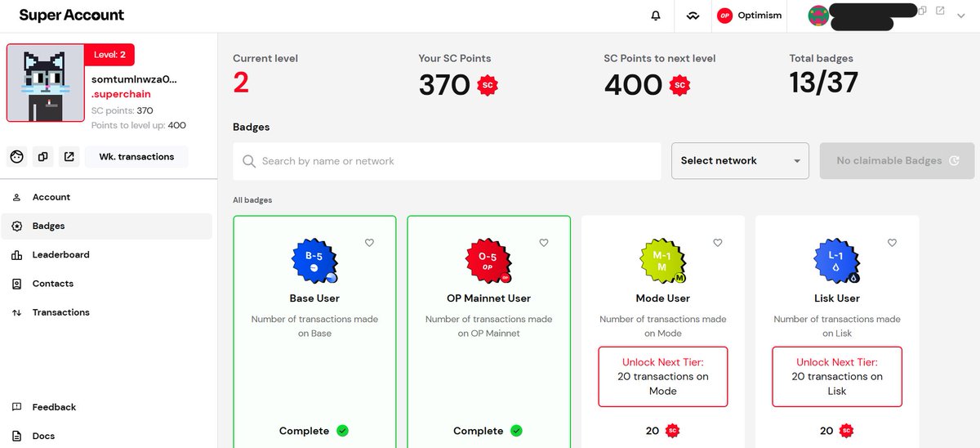Image resolution: width=980 pixels, height=448 pixels.
Task: Click the .superchain name text
Action: (x=121, y=95)
